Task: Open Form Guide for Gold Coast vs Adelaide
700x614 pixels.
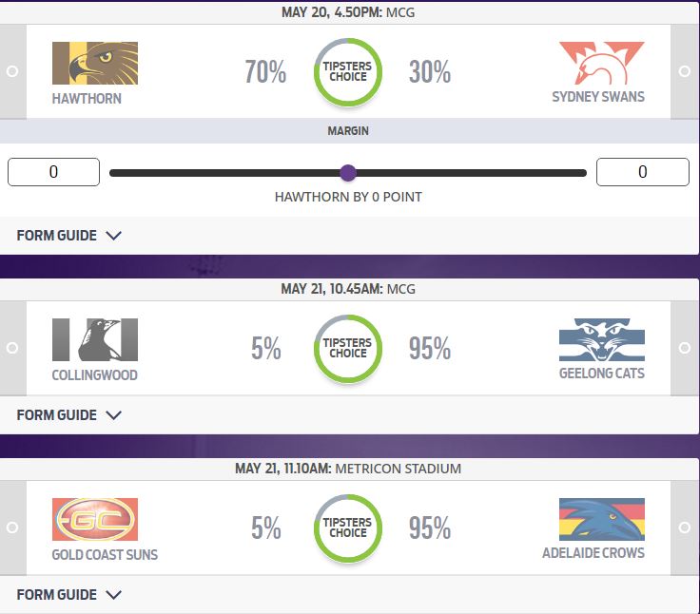Action: [x=69, y=595]
